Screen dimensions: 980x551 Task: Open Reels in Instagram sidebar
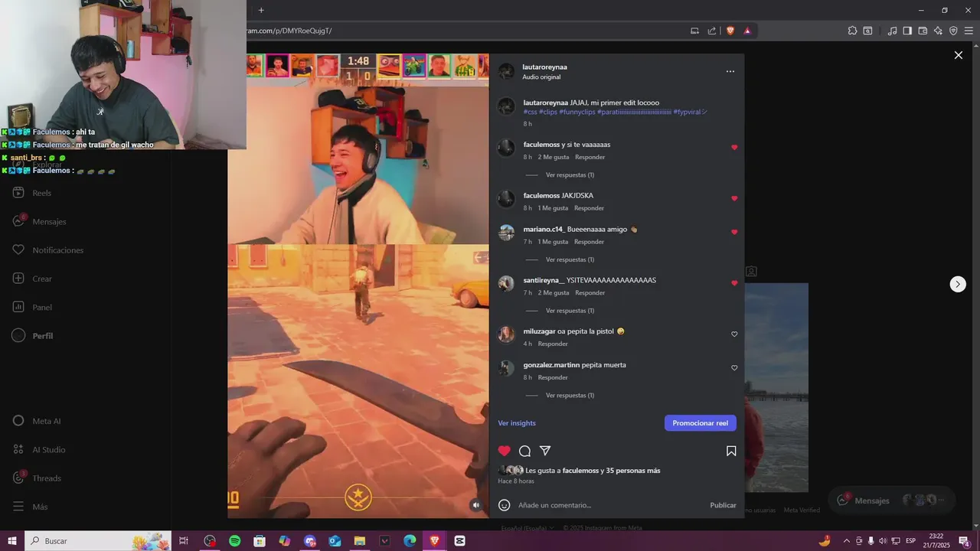coord(32,193)
